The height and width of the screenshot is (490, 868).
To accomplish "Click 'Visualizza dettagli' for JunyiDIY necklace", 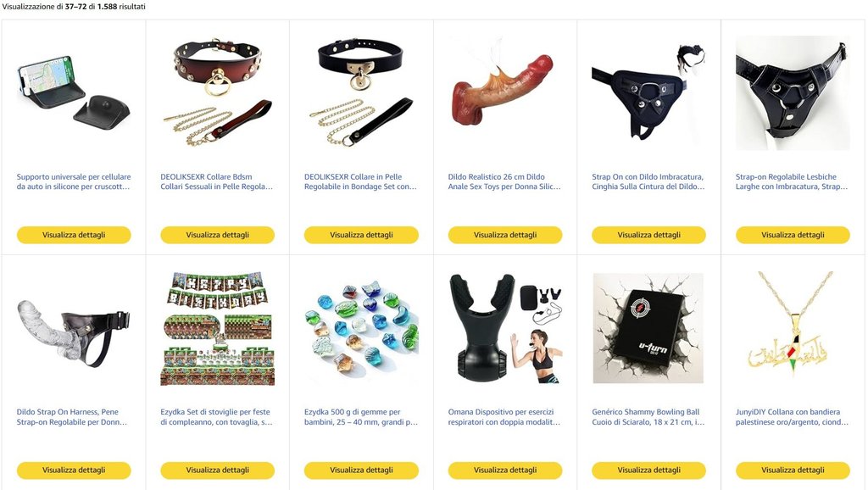I will click(793, 470).
